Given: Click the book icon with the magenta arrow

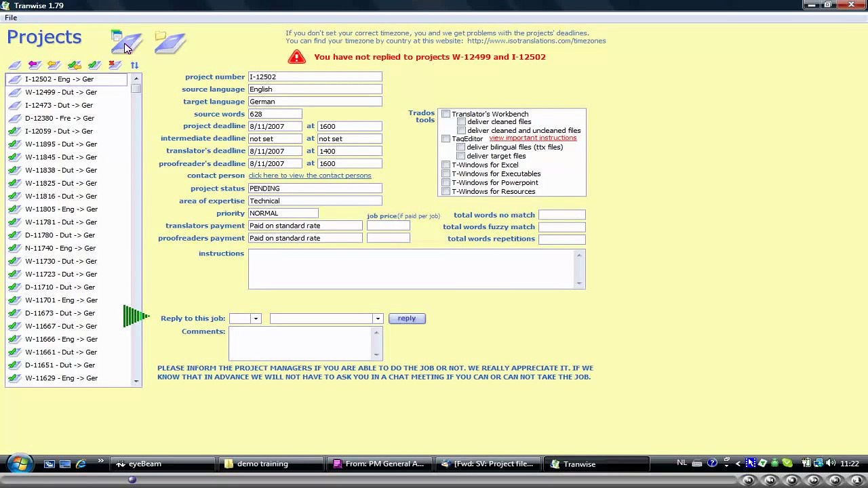Looking at the screenshot, I should tap(34, 65).
